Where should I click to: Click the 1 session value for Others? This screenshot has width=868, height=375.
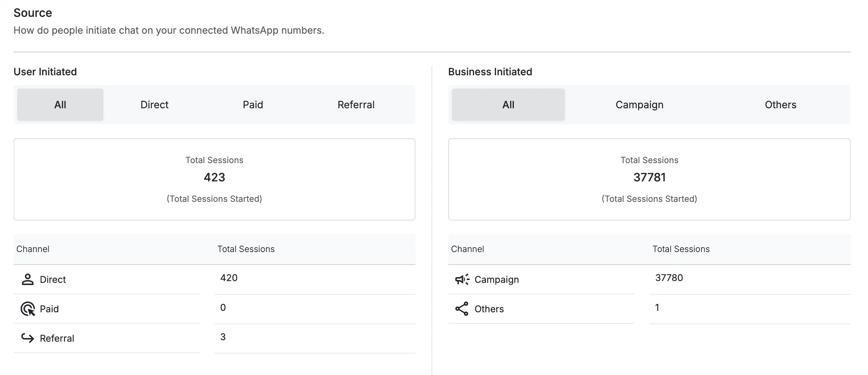(x=657, y=308)
